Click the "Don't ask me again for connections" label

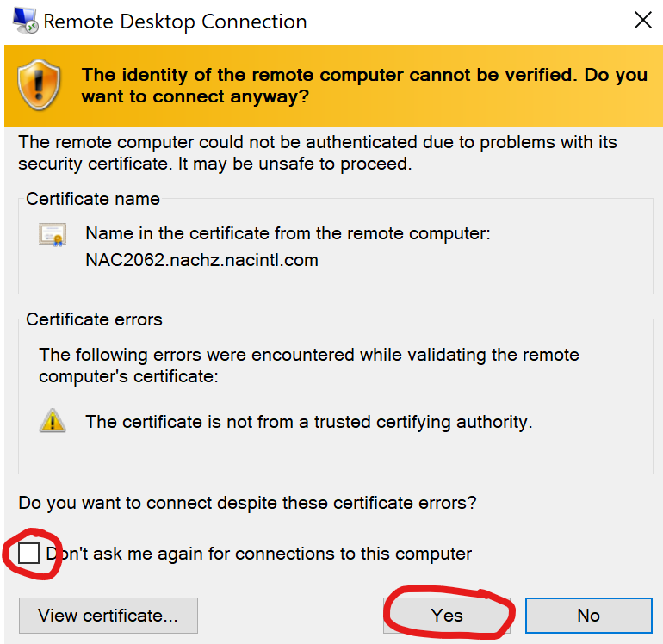[x=259, y=554]
